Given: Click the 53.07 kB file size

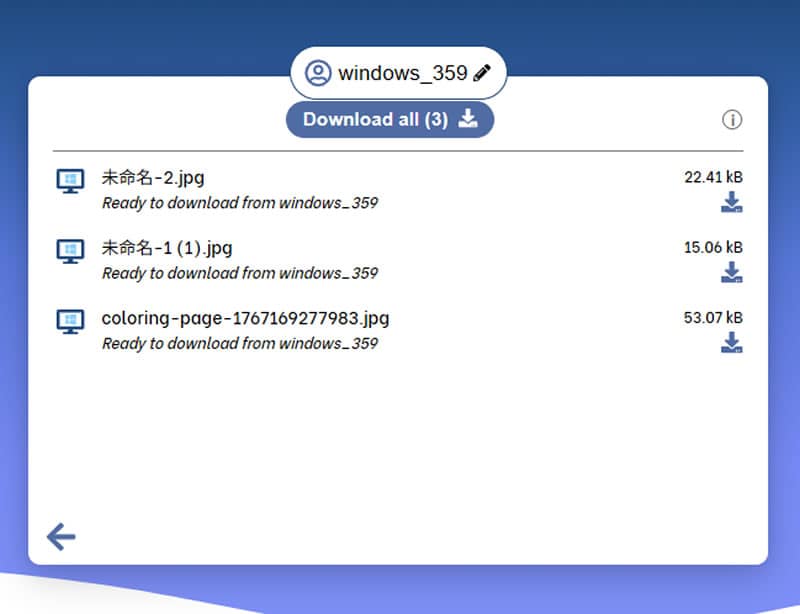Looking at the screenshot, I should click(x=713, y=318).
